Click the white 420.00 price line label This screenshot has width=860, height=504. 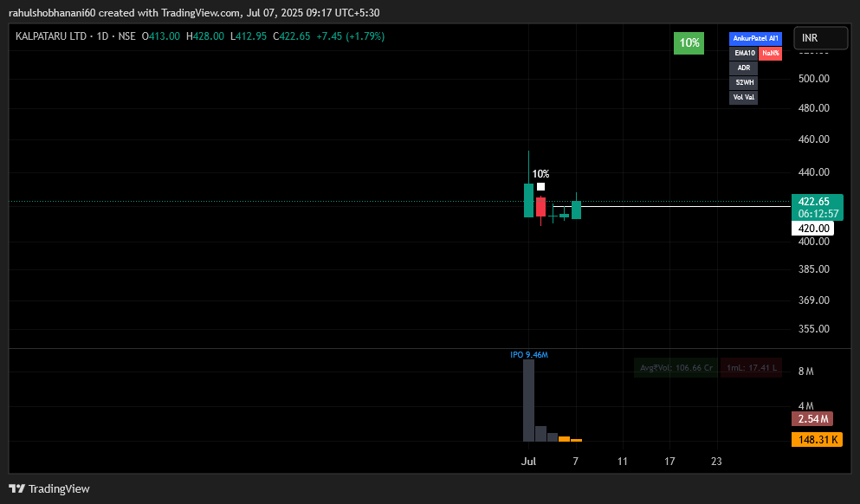813,228
